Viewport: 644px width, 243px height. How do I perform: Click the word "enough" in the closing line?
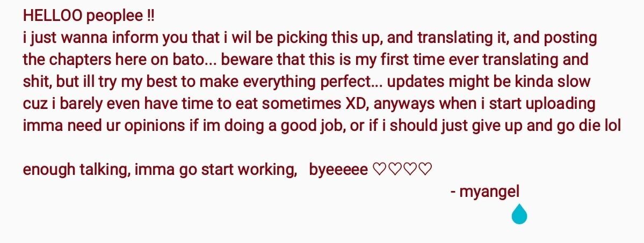49,170
